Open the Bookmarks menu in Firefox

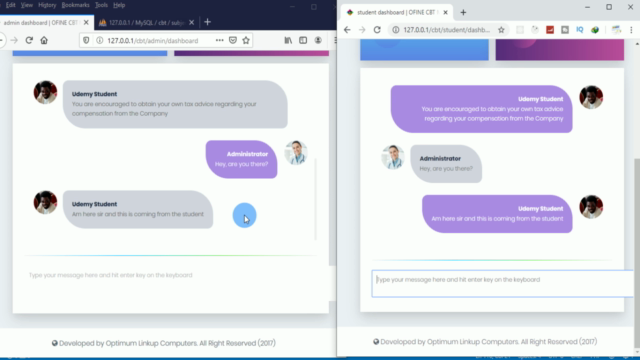[x=76, y=5]
